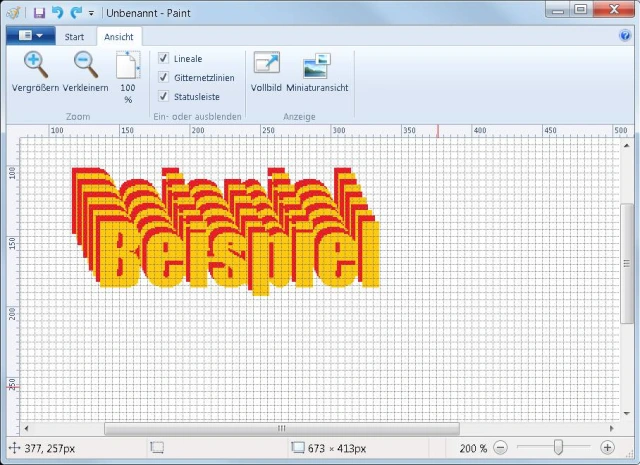Image resolution: width=640 pixels, height=465 pixels.
Task: Click the zoom slider handle in status bar
Action: (558, 448)
